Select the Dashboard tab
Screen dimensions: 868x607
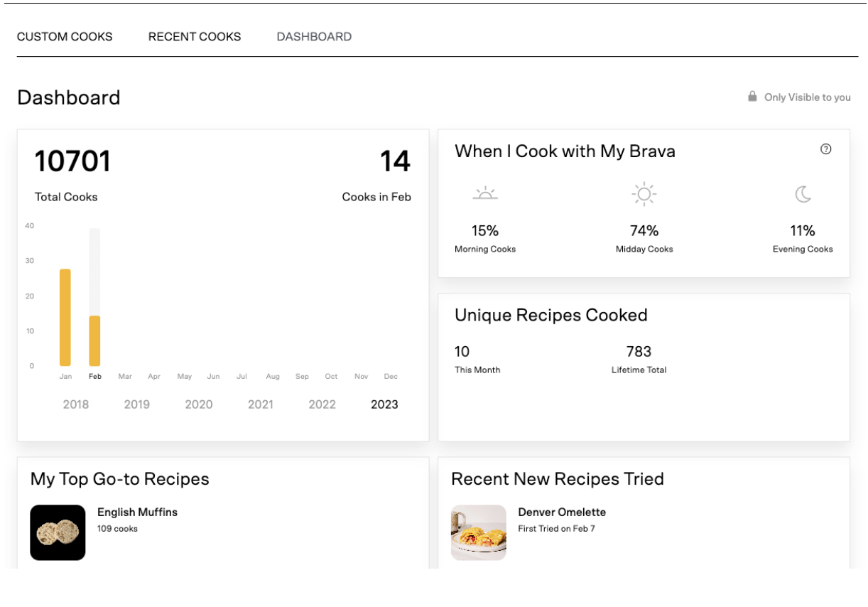point(314,36)
